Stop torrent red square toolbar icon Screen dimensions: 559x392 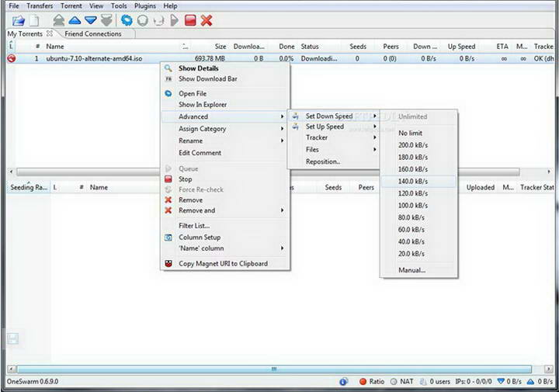tap(190, 20)
